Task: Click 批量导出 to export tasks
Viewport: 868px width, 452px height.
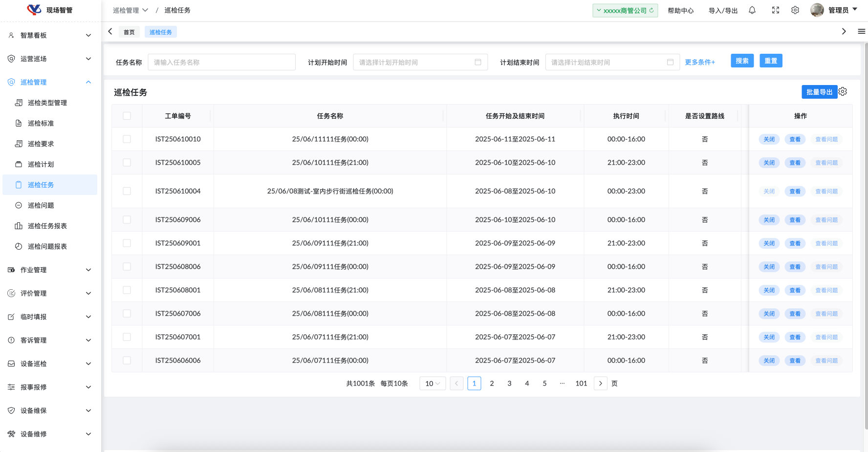Action: [x=819, y=92]
